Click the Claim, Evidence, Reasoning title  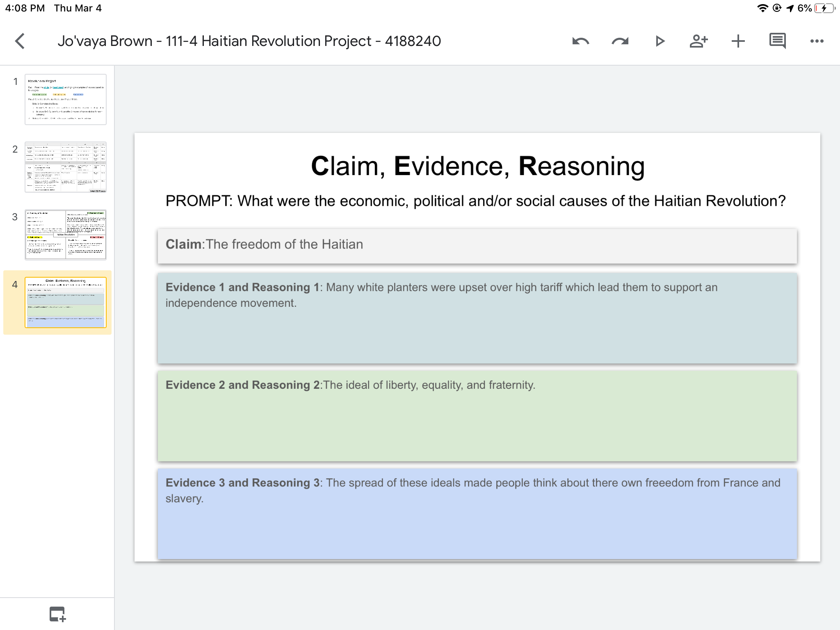pyautogui.click(x=477, y=166)
